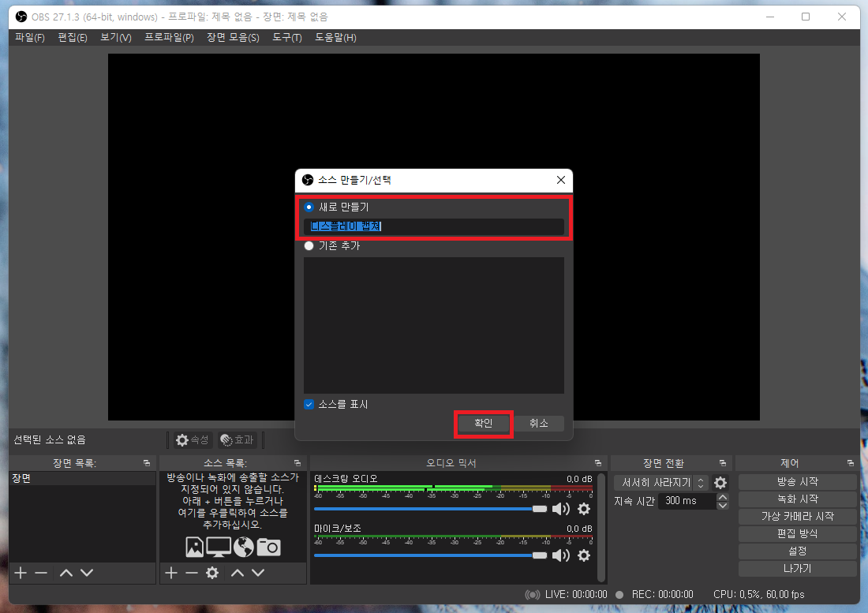Click 나가기 button
868x613 pixels.
(x=797, y=569)
